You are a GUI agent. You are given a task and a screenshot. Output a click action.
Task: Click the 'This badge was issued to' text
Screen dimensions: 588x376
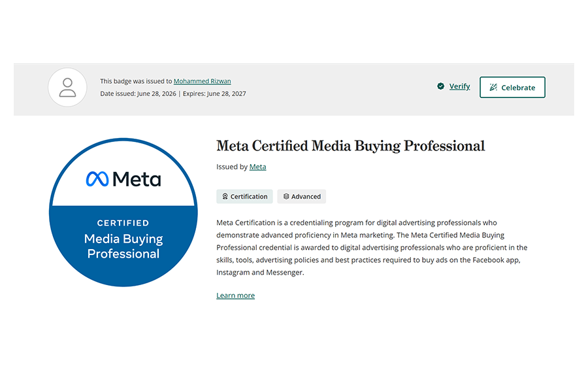tap(136, 81)
